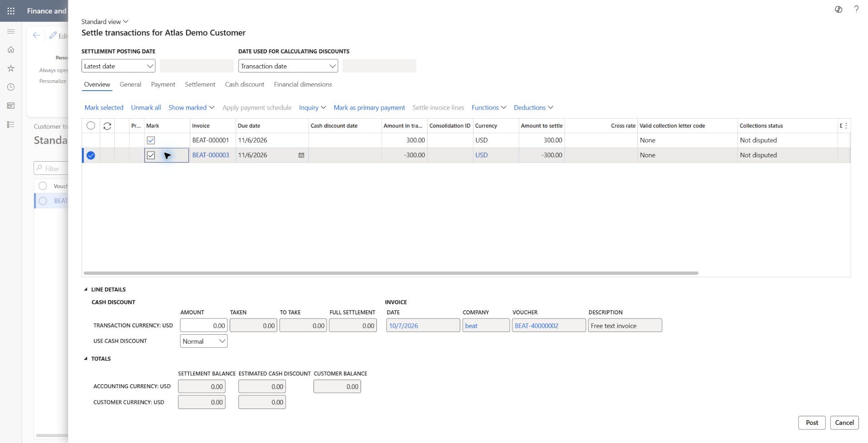
Task: Switch to the Cash discount tab
Action: coord(245,85)
